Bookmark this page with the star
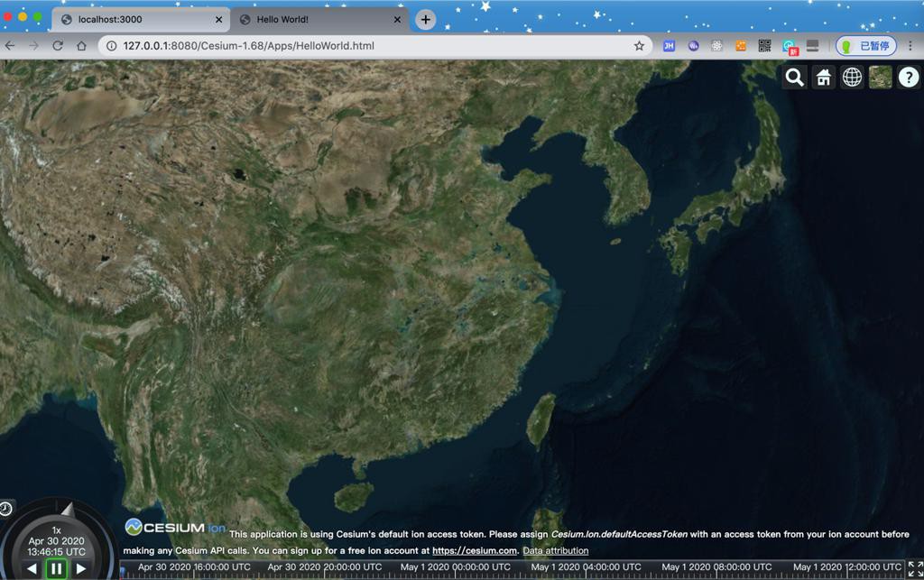Screen dimensions: 924x580 (x=639, y=45)
